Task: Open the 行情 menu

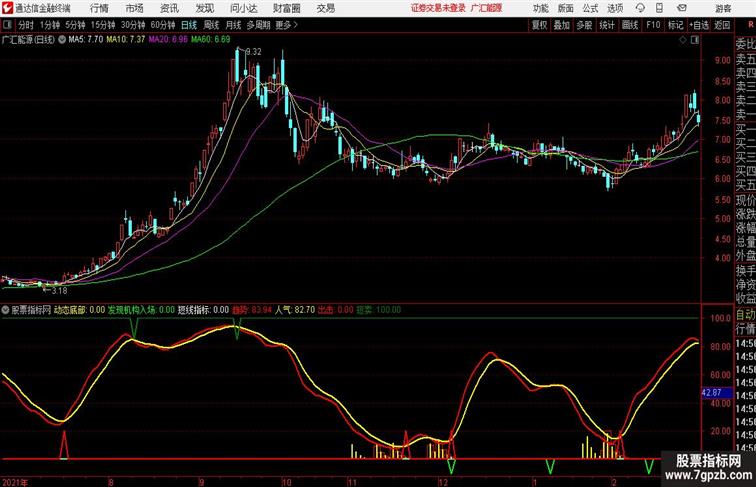Action: pos(99,8)
